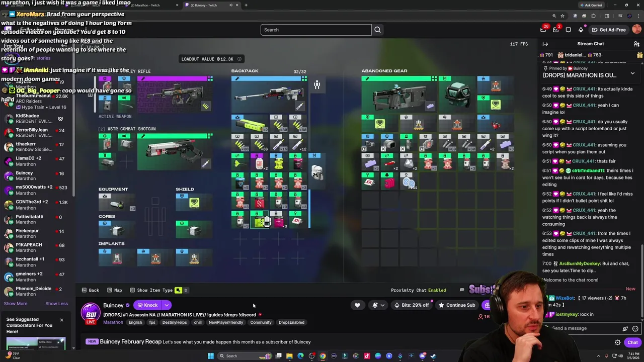Click the Get Ad-Free button
The width and height of the screenshot is (644, 362).
609,30
